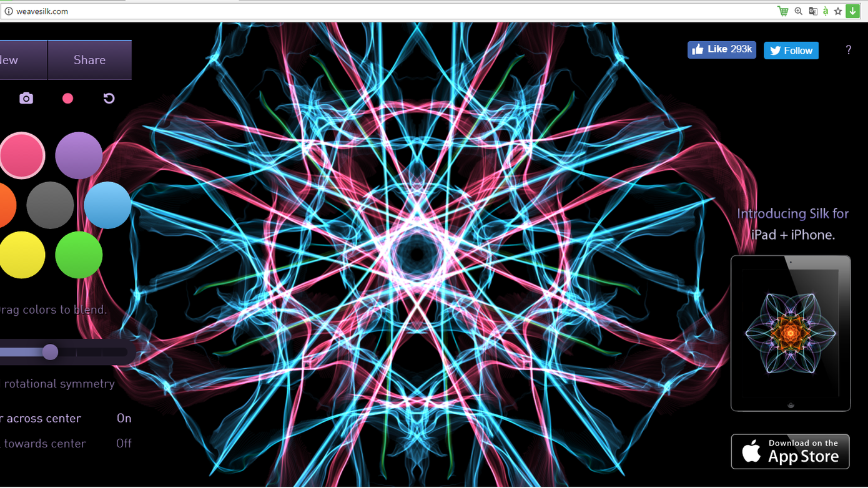Click the green download arrow extension icon

pyautogui.click(x=852, y=11)
